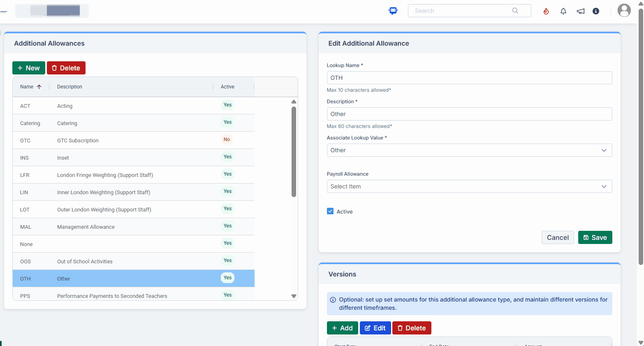
Task: Click the search magnifier icon
Action: [515, 11]
